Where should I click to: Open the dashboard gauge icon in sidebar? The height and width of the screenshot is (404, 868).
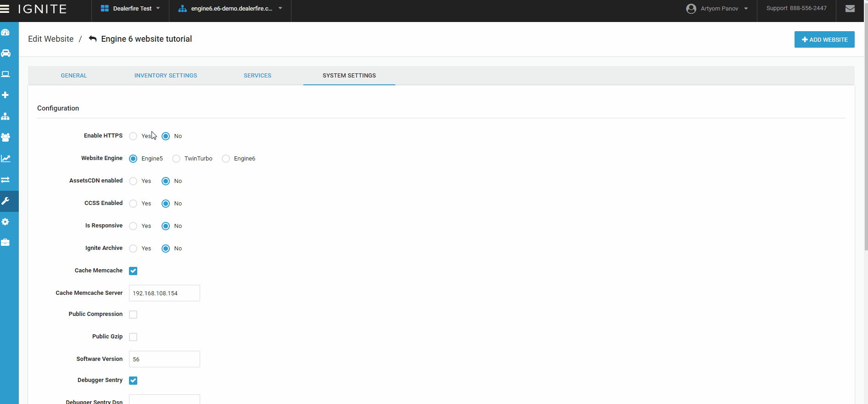click(6, 32)
